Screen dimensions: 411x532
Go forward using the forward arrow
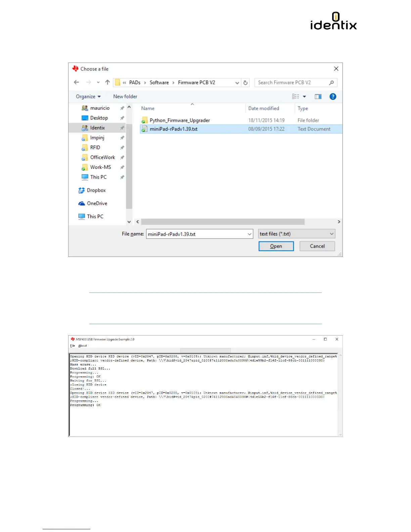click(88, 82)
